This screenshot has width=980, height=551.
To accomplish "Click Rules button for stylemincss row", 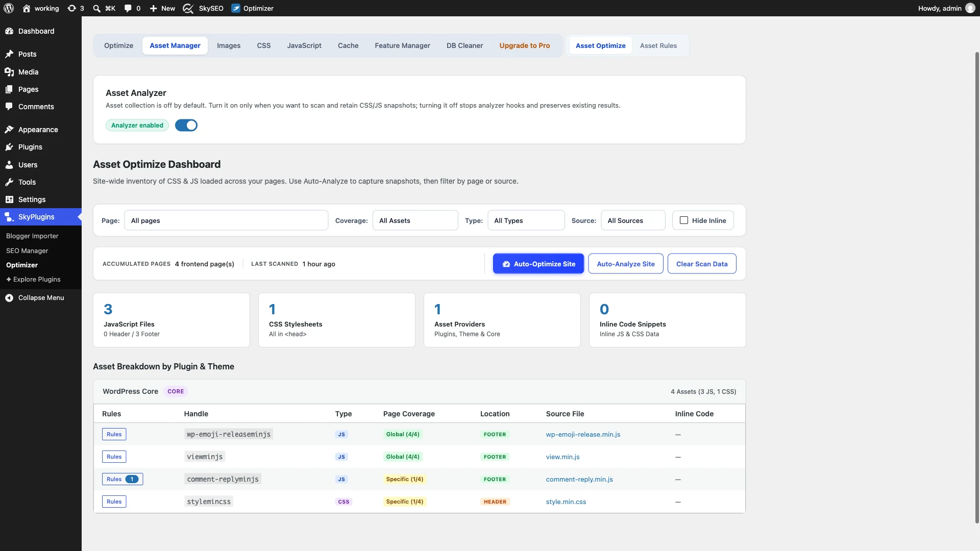I will [x=114, y=502].
